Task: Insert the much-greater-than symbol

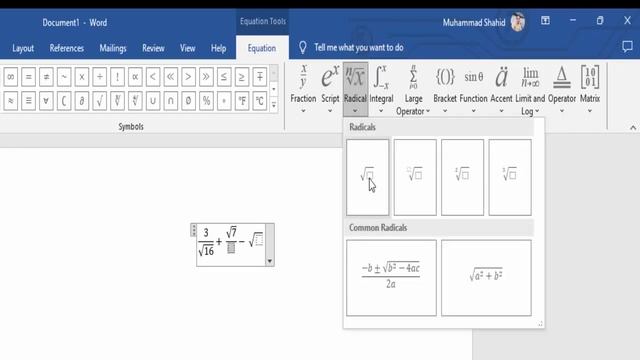Action: (206, 77)
